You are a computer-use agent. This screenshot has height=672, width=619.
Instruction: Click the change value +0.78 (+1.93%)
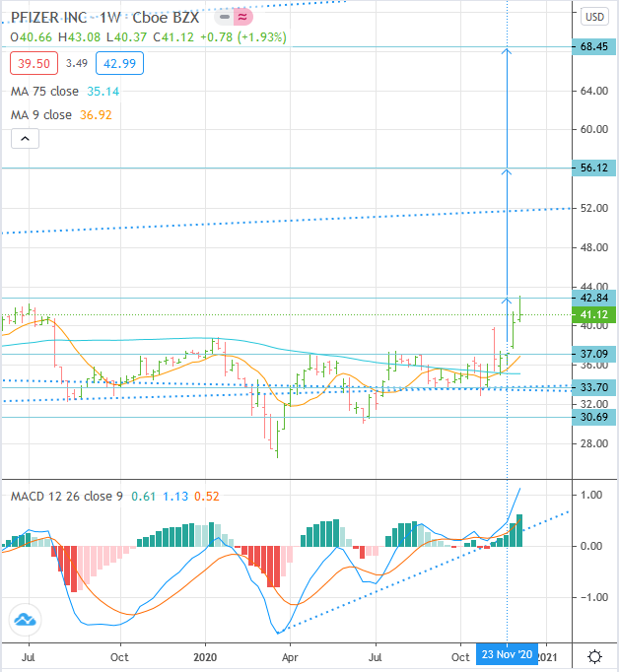243,37
